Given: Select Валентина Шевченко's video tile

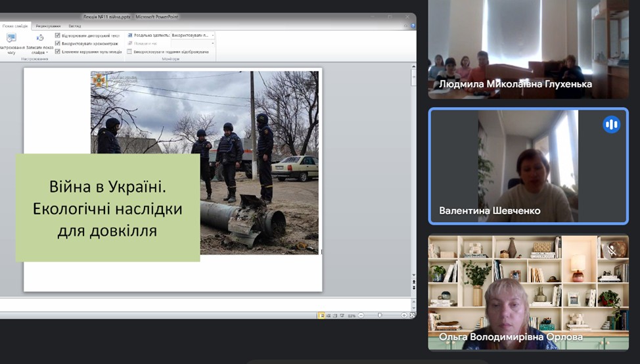Looking at the screenshot, I should pos(528,166).
